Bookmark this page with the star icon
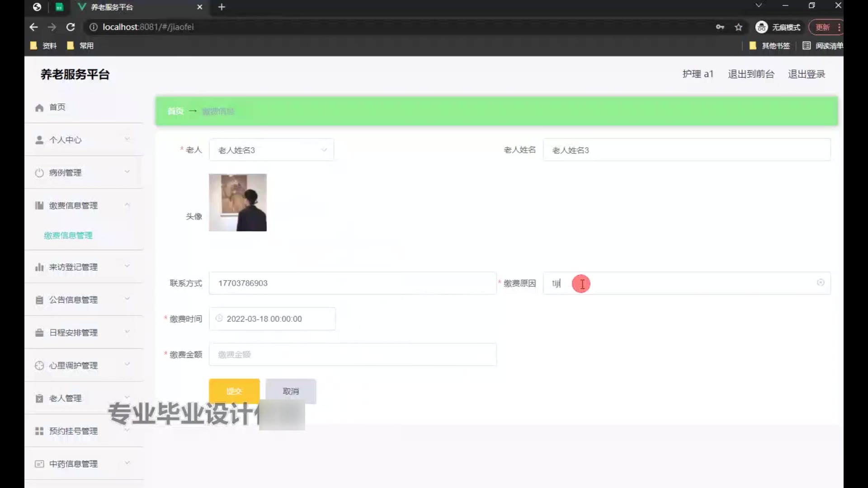The image size is (868, 488). [738, 27]
